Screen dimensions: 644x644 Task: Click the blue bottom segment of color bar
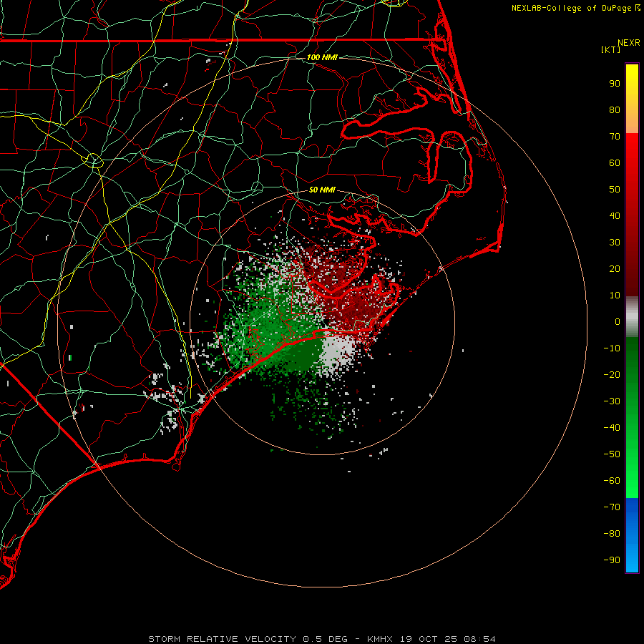(632, 535)
